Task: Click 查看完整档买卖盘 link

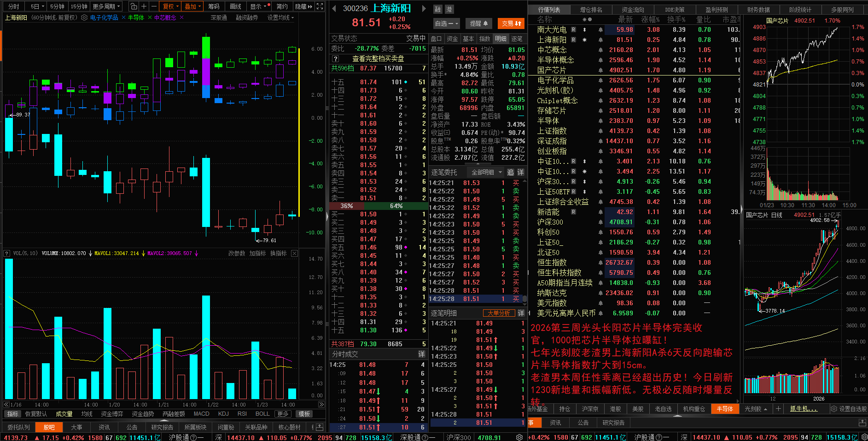Action: pos(378,58)
